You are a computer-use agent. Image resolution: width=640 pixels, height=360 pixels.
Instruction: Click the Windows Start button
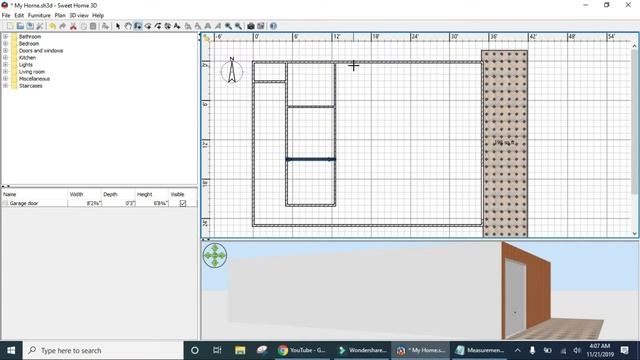click(11, 350)
